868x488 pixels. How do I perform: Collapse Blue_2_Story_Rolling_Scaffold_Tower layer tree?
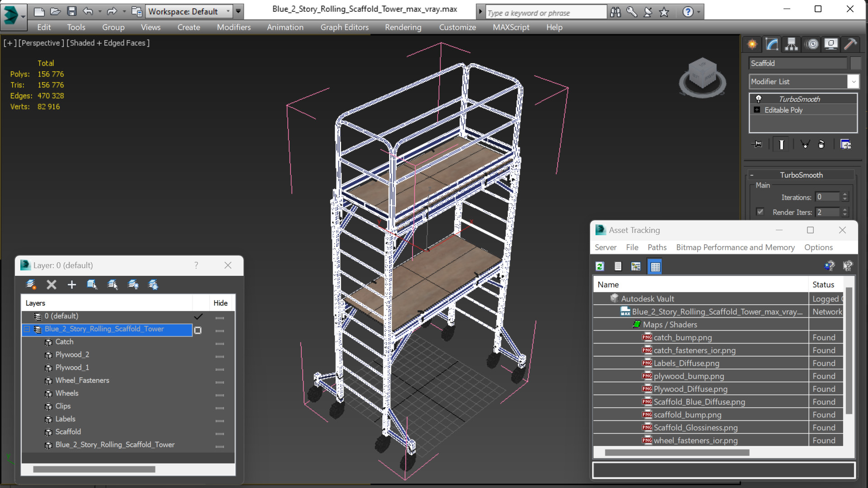pos(27,329)
